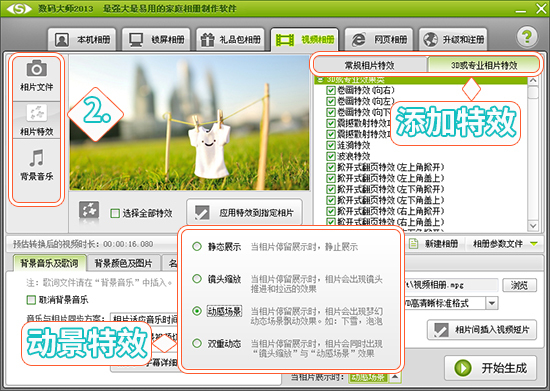Switch to 常规相片特效 effects tab
Image resolution: width=550 pixels, height=391 pixels.
[x=370, y=65]
